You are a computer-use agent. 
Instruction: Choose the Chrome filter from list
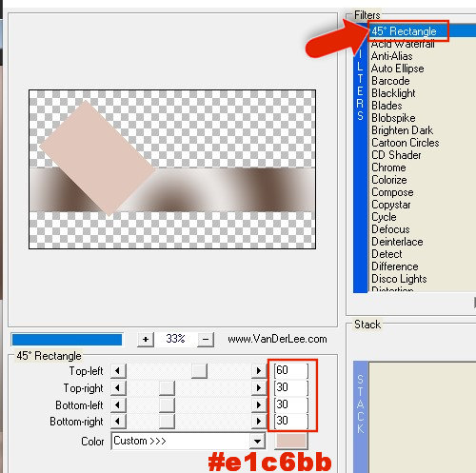click(388, 168)
